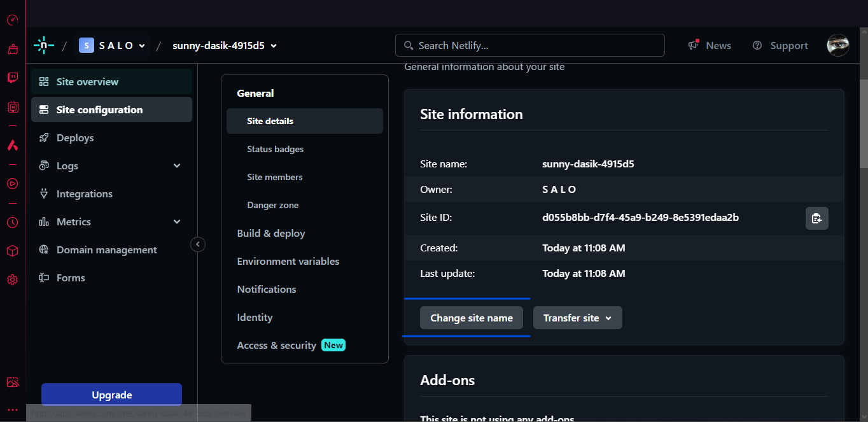Open the SALO team switcher dropdown

[x=112, y=45]
